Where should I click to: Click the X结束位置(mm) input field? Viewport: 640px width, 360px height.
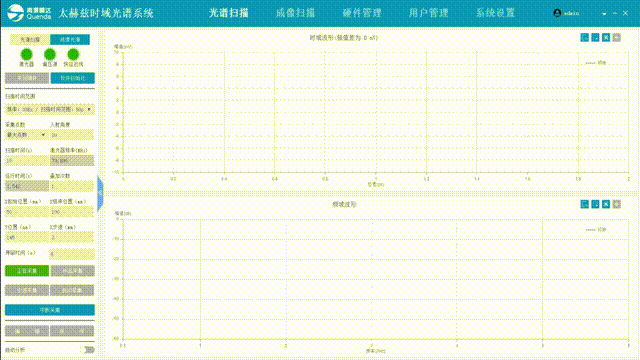(x=72, y=212)
